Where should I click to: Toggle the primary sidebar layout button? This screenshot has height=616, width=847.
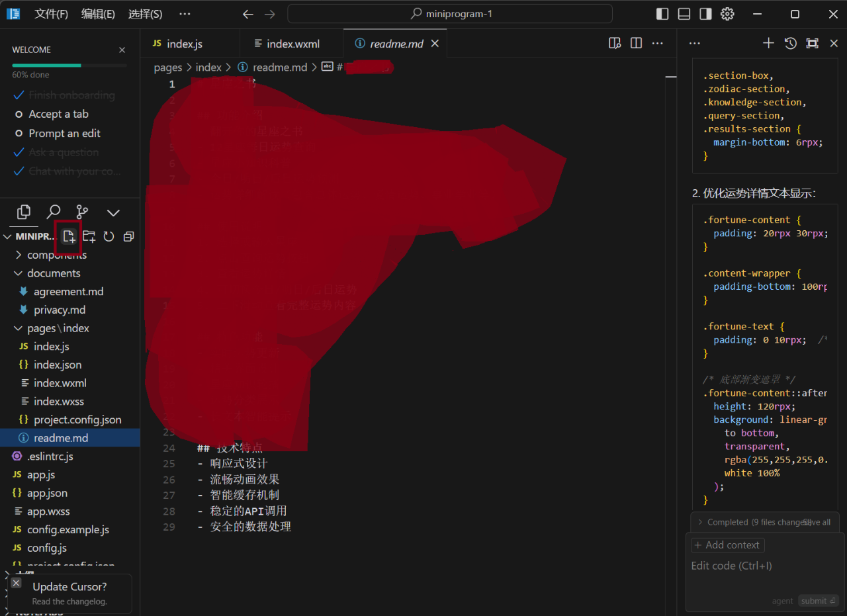point(662,14)
